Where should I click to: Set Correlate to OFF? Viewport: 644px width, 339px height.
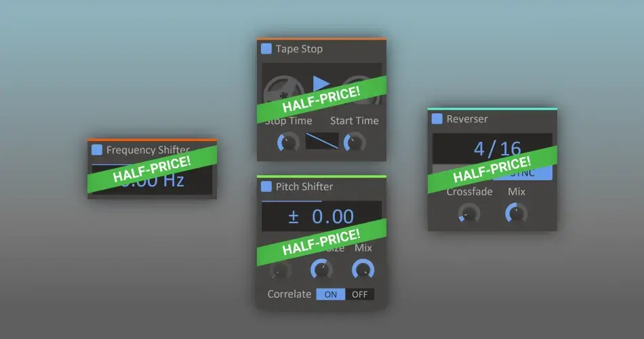click(x=360, y=294)
